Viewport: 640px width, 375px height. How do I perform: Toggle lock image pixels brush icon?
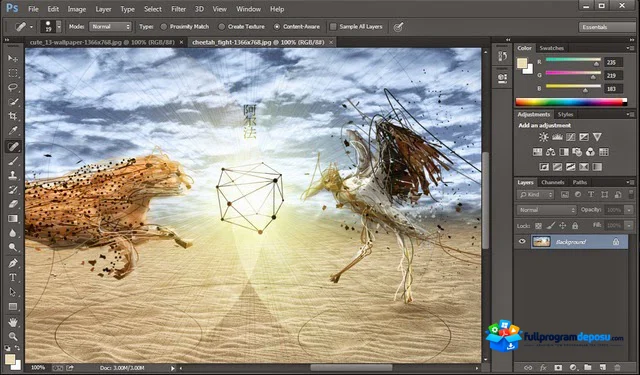pos(551,226)
